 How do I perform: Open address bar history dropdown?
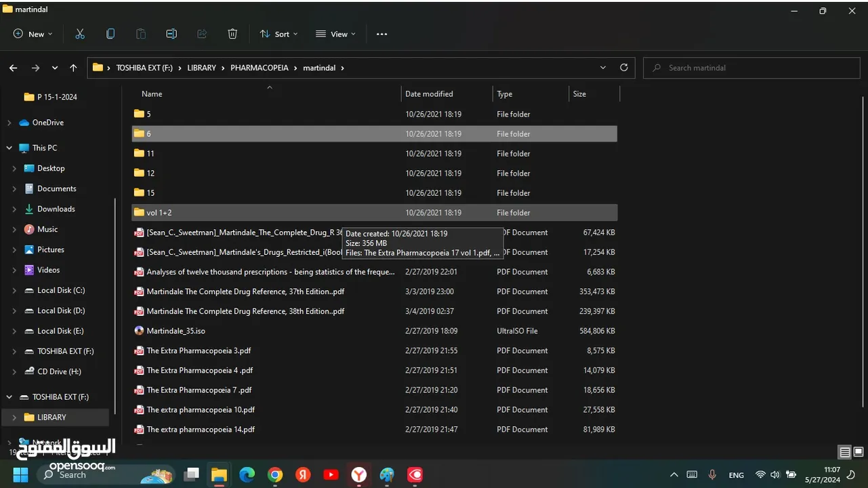click(x=603, y=68)
